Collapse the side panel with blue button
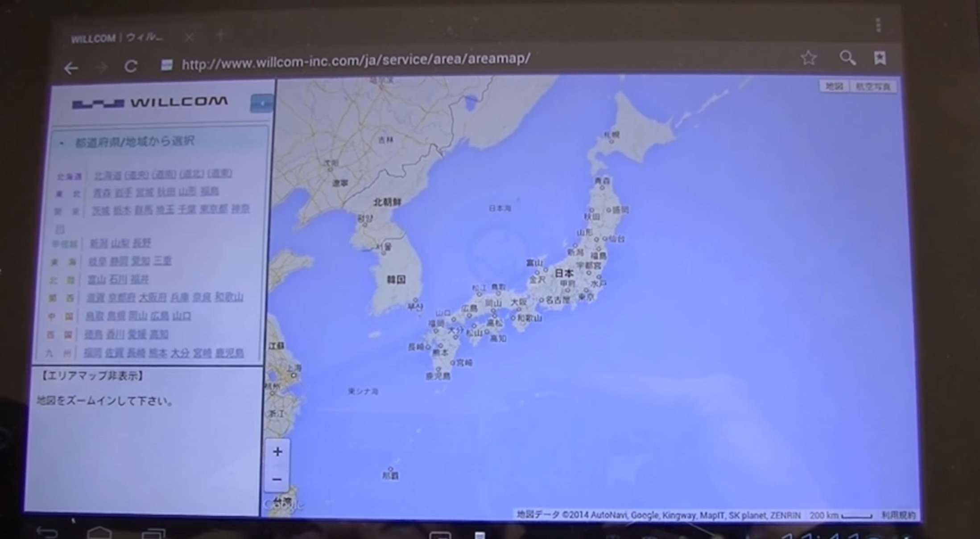 tap(262, 103)
